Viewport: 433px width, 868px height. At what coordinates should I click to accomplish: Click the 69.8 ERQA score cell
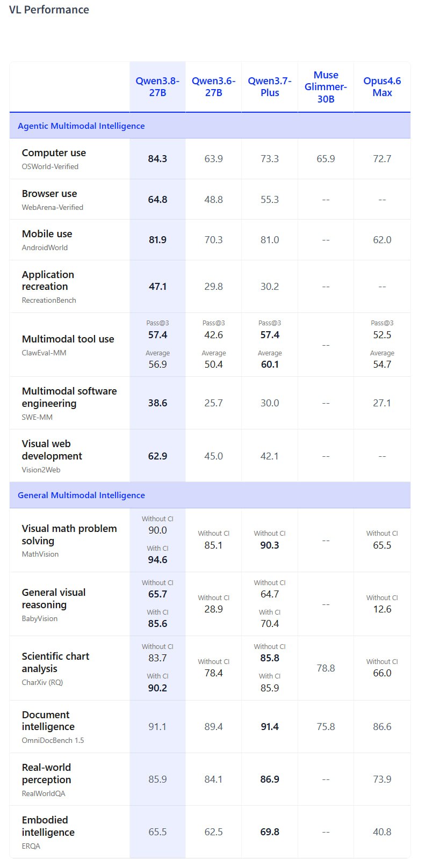pyautogui.click(x=270, y=832)
